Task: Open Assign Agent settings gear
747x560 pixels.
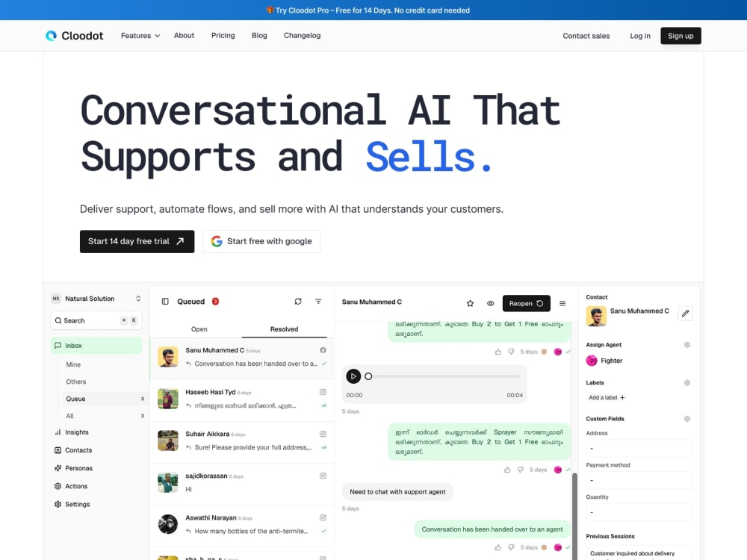Action: coord(687,345)
